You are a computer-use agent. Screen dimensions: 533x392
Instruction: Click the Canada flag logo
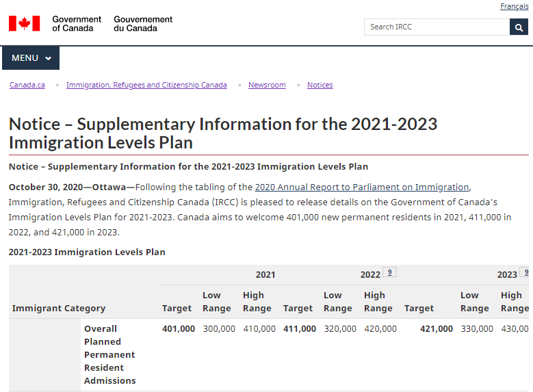tap(25, 23)
